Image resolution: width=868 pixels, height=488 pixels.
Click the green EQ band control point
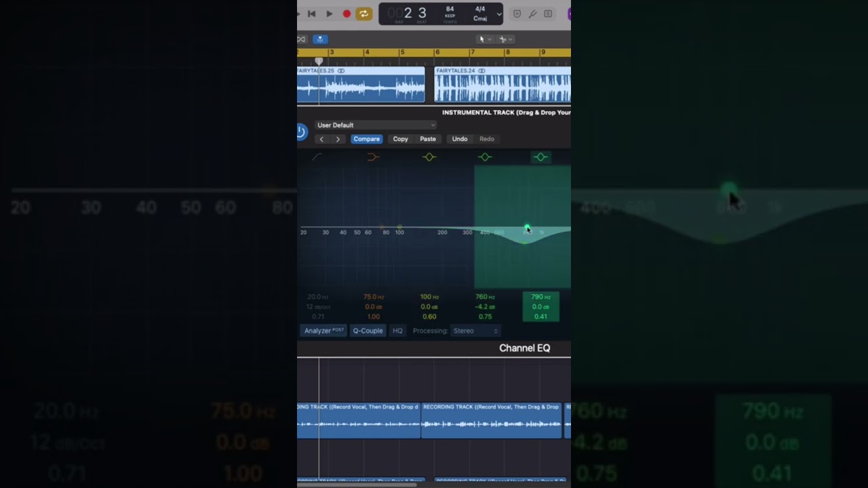[527, 228]
